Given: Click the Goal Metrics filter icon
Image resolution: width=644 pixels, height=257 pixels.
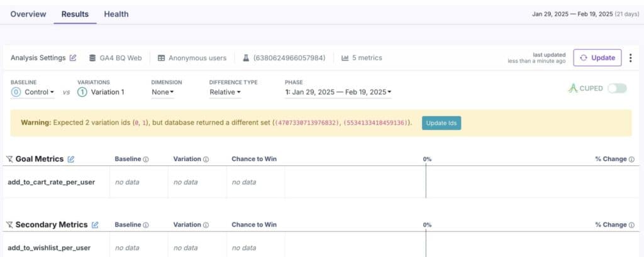Looking at the screenshot, I should (x=9, y=159).
